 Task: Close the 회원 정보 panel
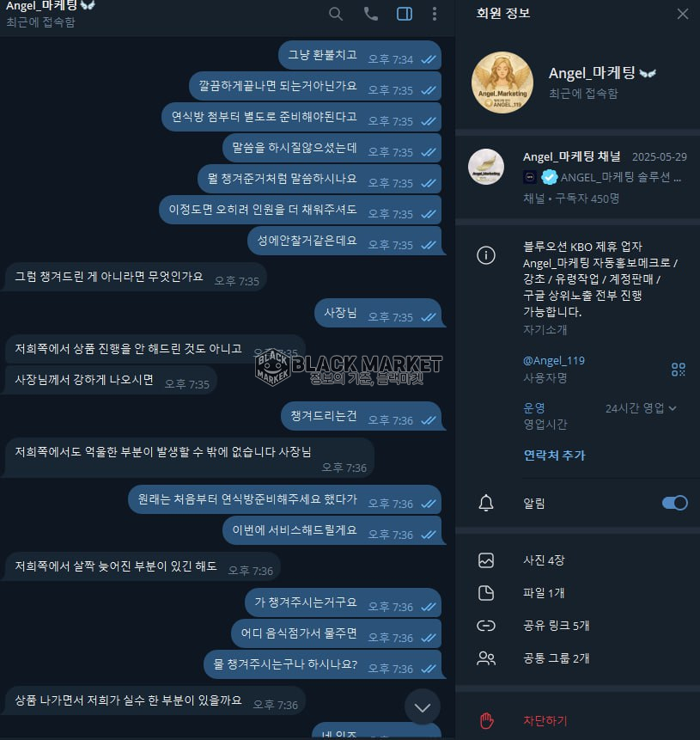682,14
